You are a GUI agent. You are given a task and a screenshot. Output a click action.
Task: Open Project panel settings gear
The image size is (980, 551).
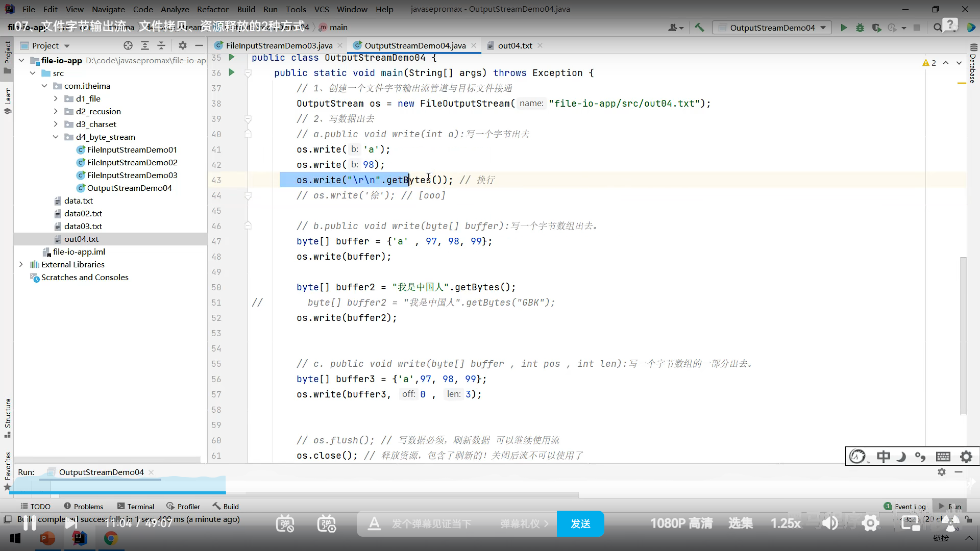point(183,45)
